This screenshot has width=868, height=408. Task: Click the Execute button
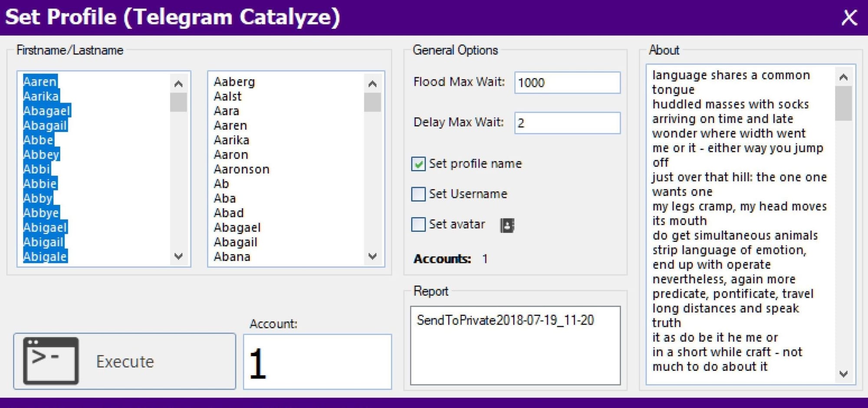pyautogui.click(x=125, y=361)
